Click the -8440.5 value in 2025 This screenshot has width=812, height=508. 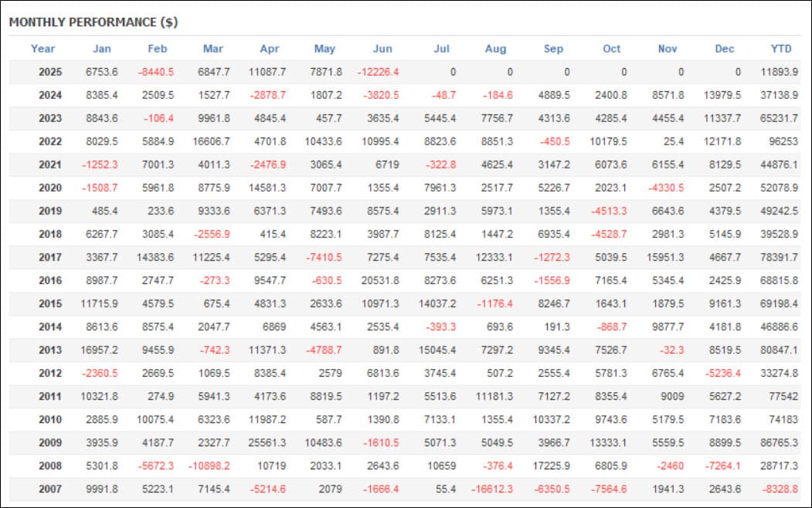pyautogui.click(x=156, y=72)
